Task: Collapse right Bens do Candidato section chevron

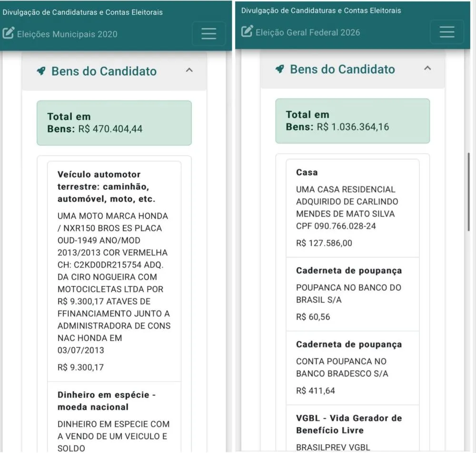Action: click(427, 68)
